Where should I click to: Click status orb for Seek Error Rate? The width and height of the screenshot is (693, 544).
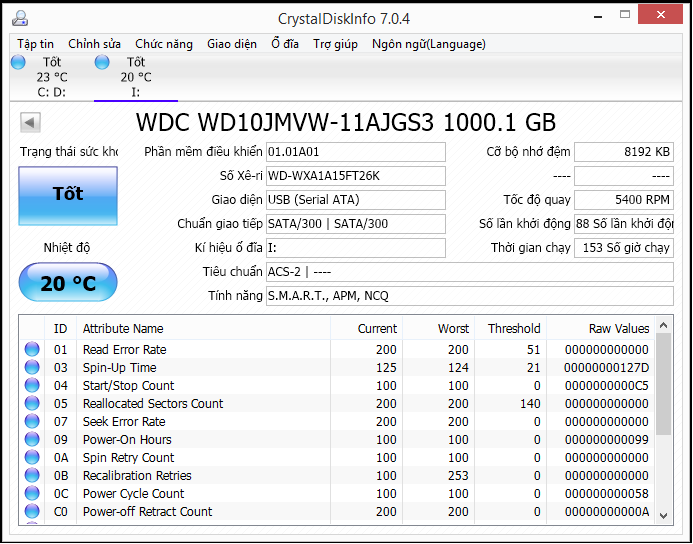tap(32, 422)
